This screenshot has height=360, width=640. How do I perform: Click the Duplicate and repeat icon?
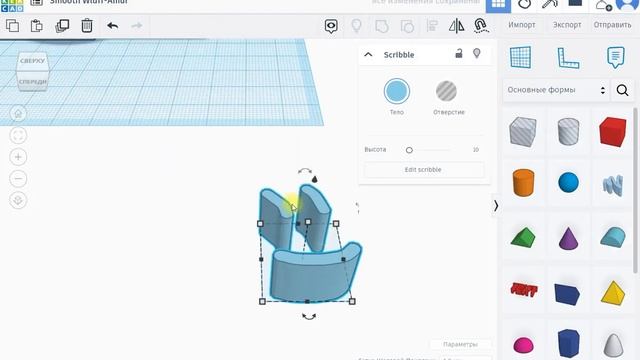[x=62, y=26]
